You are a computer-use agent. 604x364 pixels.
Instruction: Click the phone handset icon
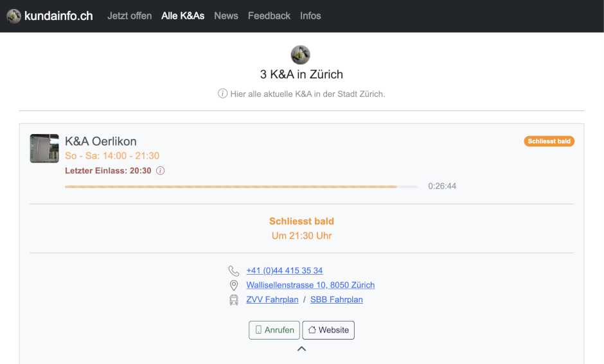point(234,271)
